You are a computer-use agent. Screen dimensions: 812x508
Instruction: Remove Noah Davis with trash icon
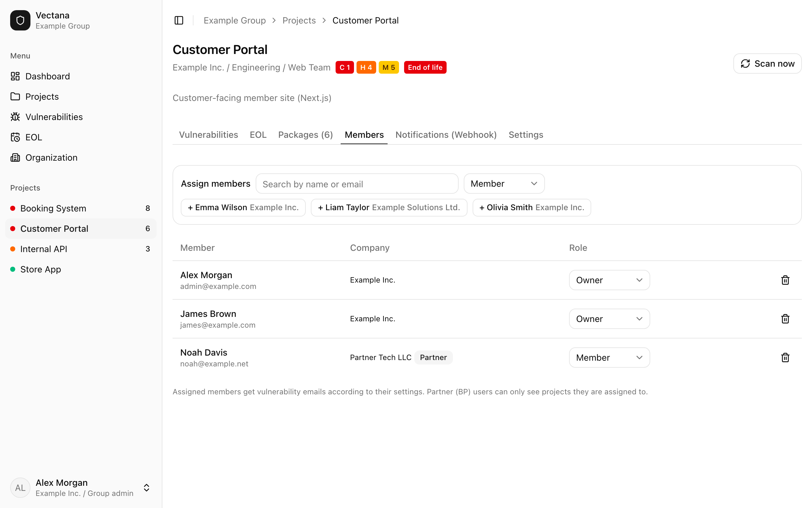[x=785, y=358]
